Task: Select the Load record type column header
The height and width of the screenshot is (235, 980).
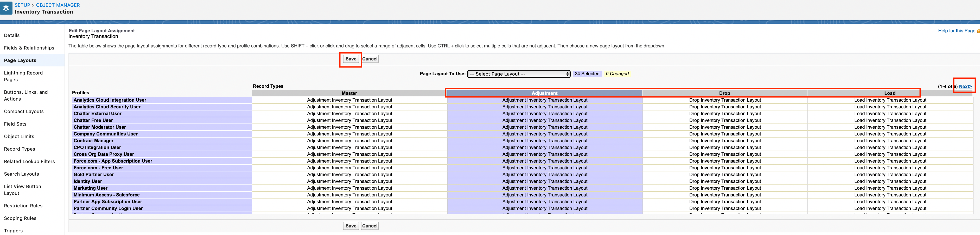Action: (x=889, y=93)
